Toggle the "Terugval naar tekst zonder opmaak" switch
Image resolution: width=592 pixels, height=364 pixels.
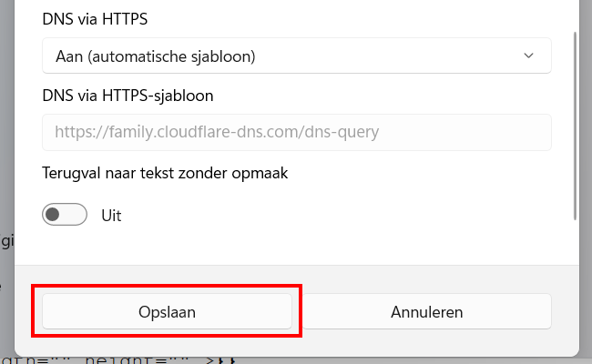tap(65, 216)
